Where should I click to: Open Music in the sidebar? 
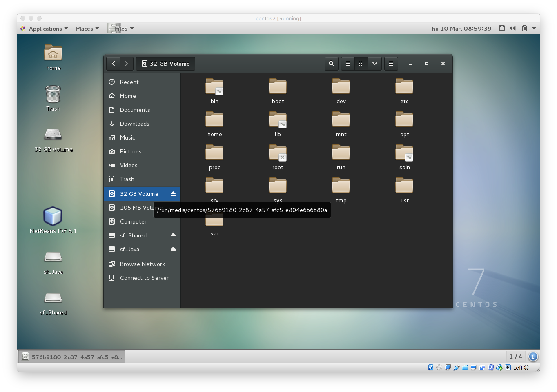tap(142, 138)
